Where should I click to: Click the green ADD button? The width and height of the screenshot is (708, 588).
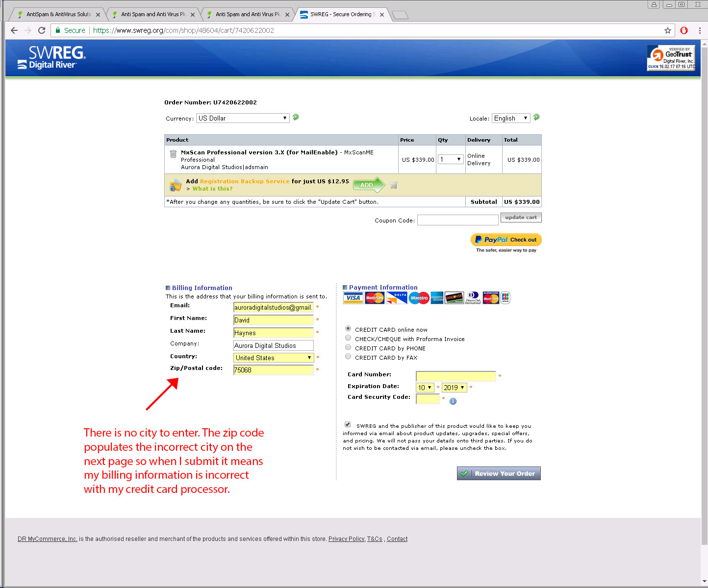click(x=369, y=185)
